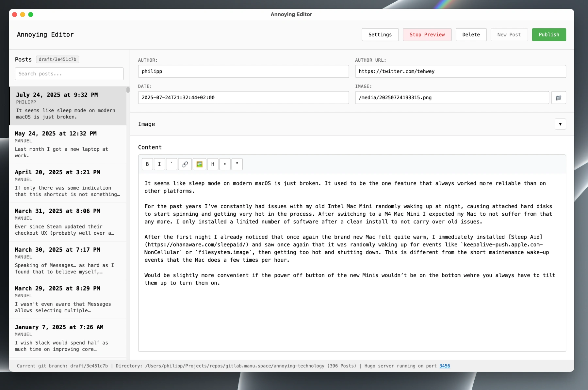Insert a bullet list item
588x390 pixels.
click(225, 164)
